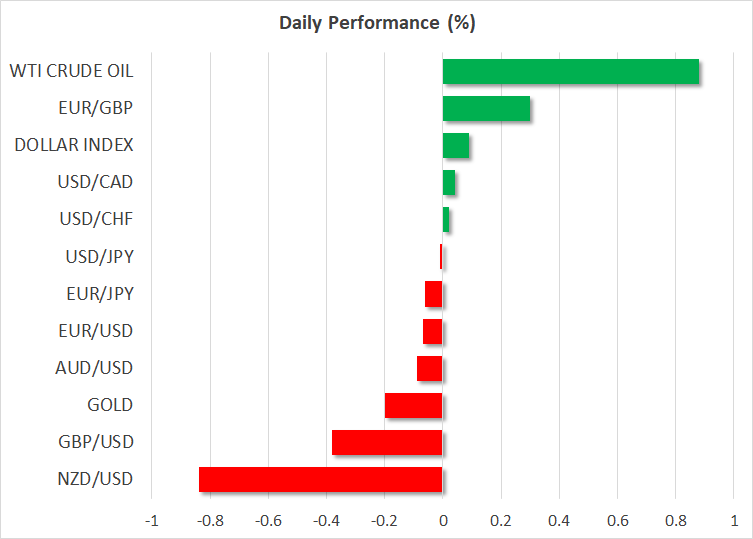Select the USD/CHF category label

tap(99, 220)
